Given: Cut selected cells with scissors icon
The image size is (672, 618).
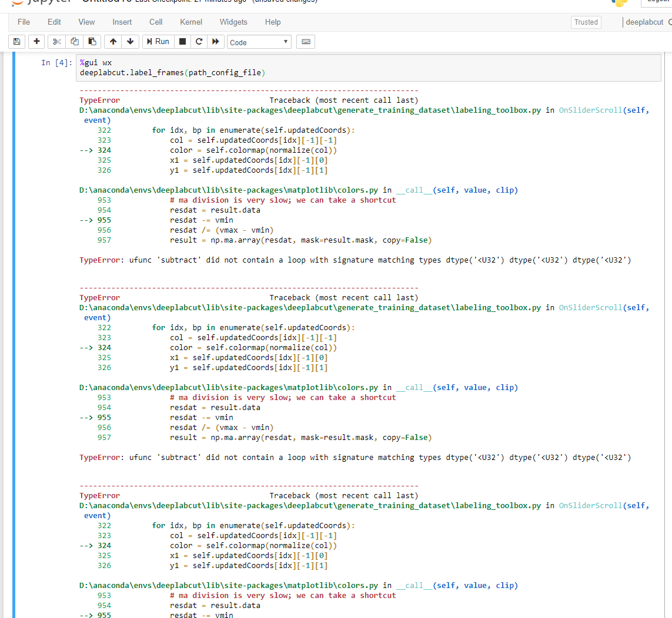Looking at the screenshot, I should pyautogui.click(x=56, y=42).
